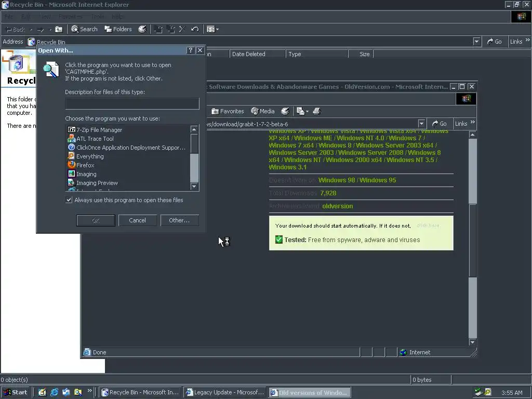The height and width of the screenshot is (399, 532).
Task: Click the Print icon in OldVersion browser toolbar
Action: pyautogui.click(x=317, y=111)
